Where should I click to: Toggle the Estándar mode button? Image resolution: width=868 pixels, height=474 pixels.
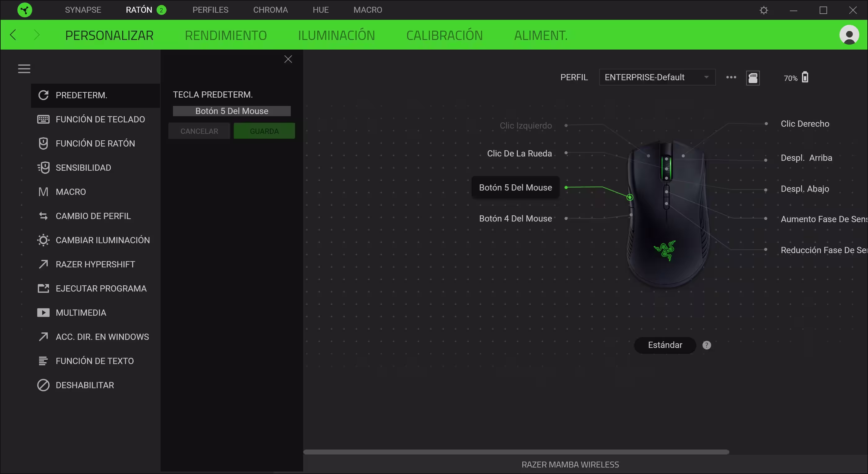[x=665, y=345]
